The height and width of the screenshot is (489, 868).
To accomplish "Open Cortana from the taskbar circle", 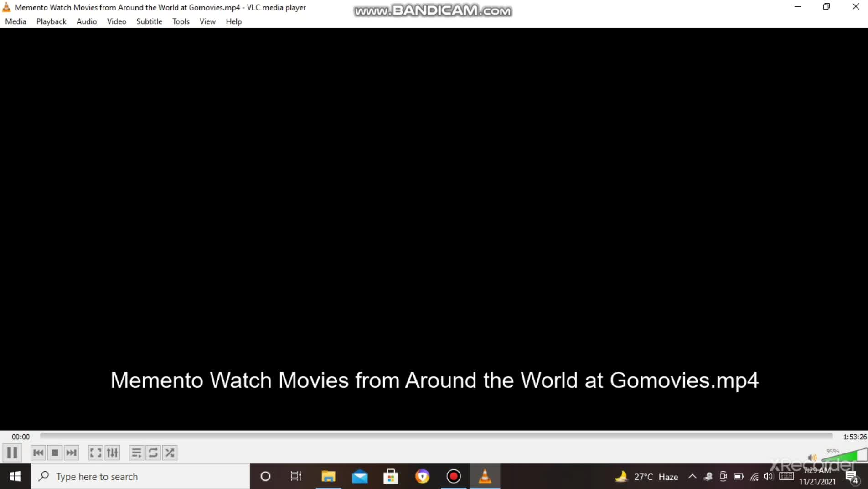I will (x=265, y=476).
